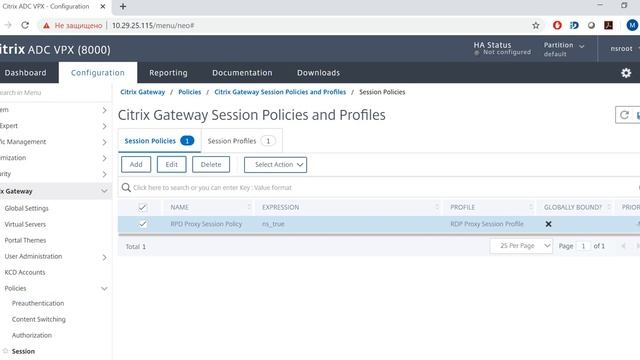Switch to the Dashboard tab
The height and width of the screenshot is (360, 640).
[25, 73]
